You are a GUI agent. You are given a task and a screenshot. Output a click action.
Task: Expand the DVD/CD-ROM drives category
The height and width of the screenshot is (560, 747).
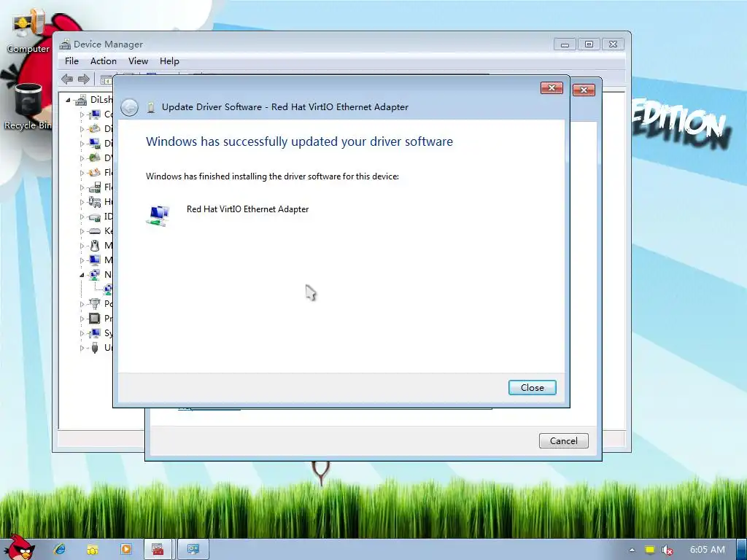(82, 158)
